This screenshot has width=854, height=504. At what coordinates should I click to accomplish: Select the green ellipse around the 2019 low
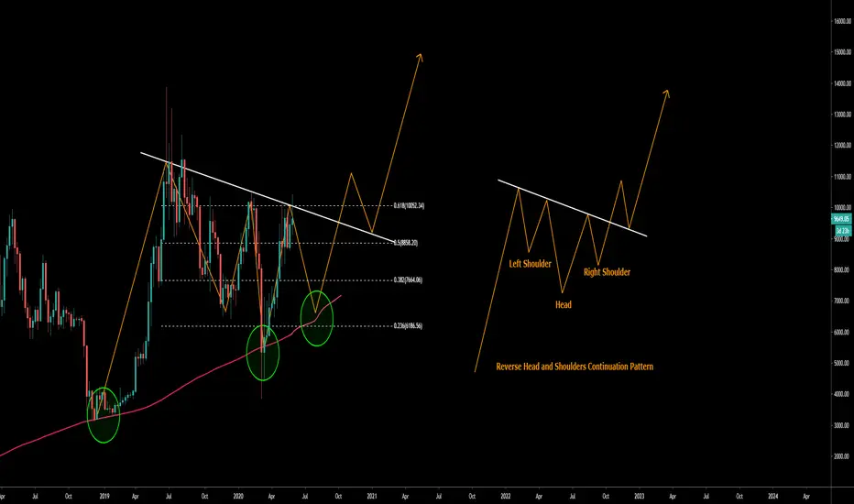tap(104, 415)
